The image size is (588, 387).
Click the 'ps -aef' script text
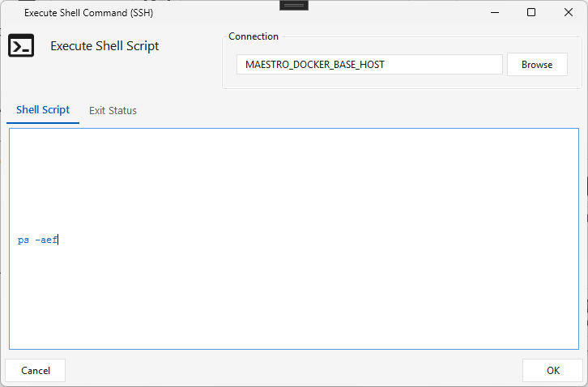pos(37,240)
